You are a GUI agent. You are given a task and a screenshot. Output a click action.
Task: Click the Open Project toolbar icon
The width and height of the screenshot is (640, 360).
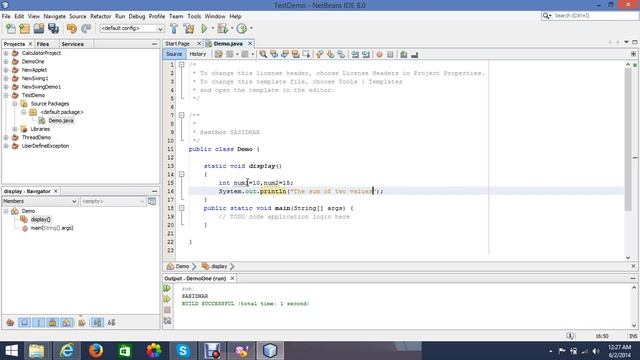tap(39, 29)
